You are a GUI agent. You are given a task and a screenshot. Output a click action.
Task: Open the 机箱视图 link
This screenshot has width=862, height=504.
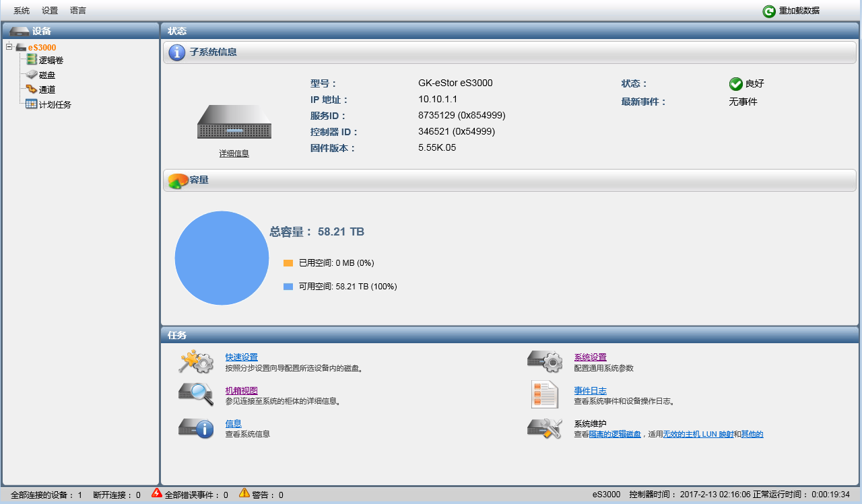coord(241,391)
